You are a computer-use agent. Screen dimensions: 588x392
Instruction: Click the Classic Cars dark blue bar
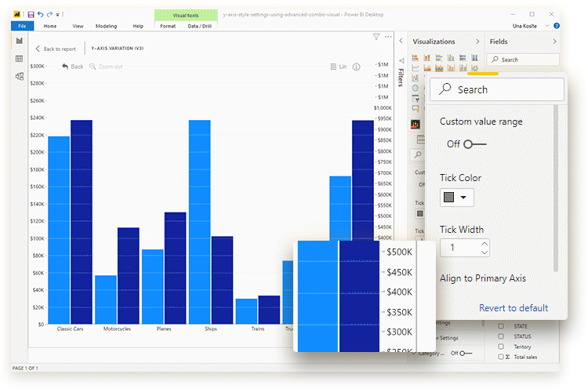tap(82, 222)
